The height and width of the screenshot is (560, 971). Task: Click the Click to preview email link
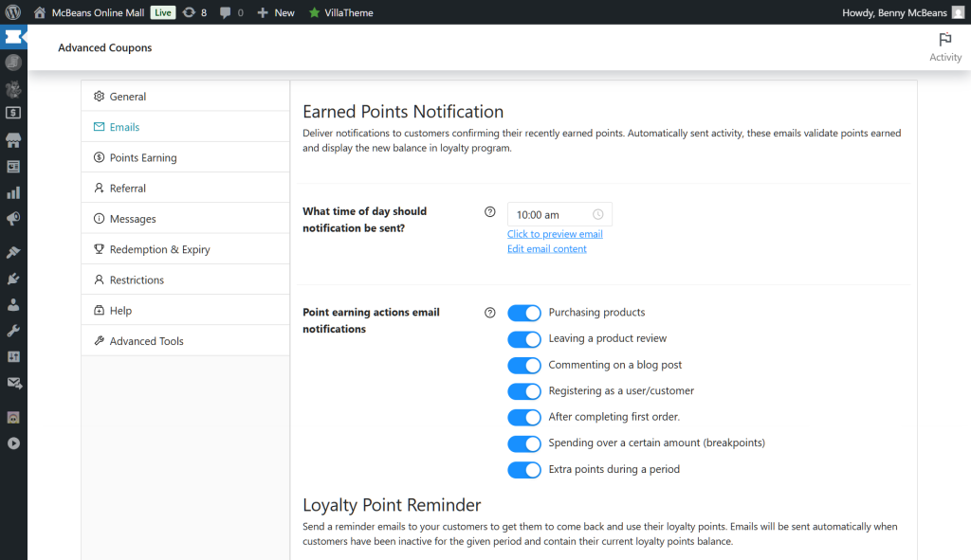point(555,233)
